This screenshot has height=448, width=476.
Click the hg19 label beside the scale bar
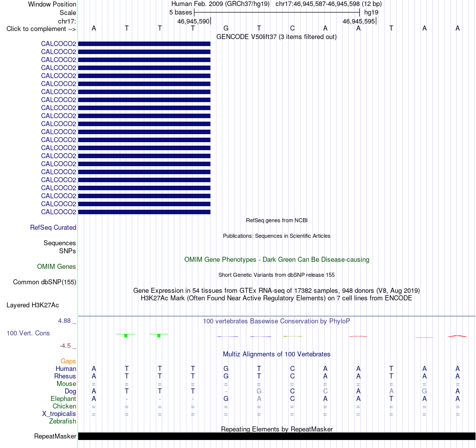[x=371, y=13]
